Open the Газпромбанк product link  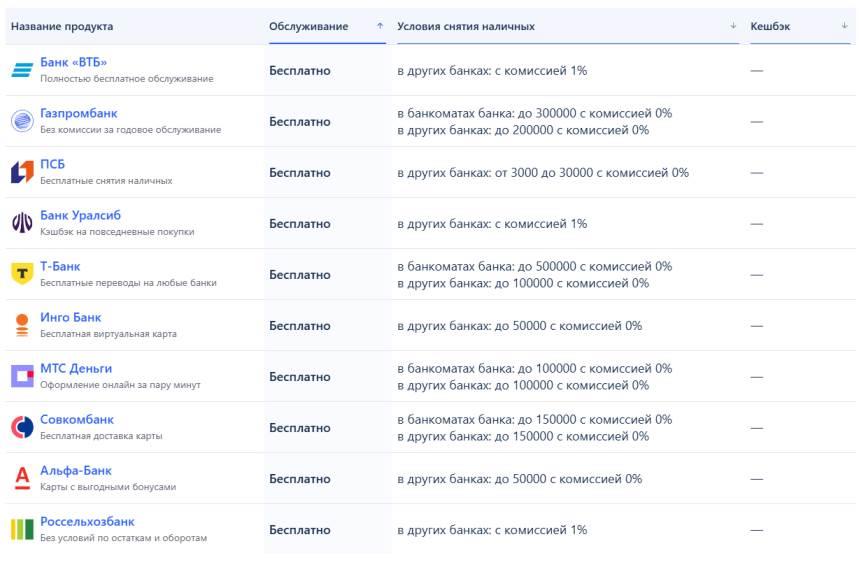[x=78, y=113]
